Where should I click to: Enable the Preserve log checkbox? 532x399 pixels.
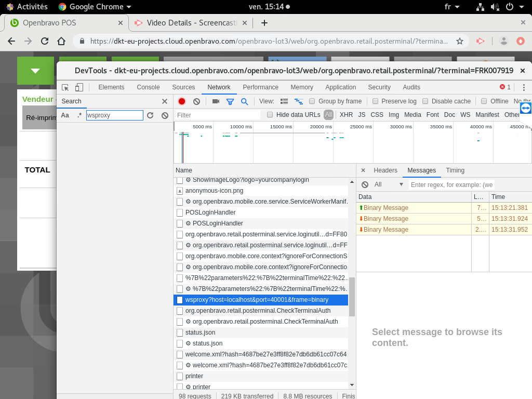[374, 101]
